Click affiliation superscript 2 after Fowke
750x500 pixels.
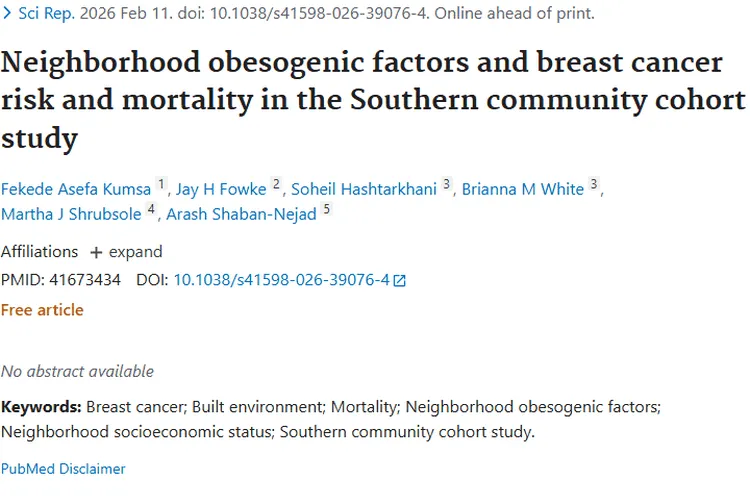(277, 185)
